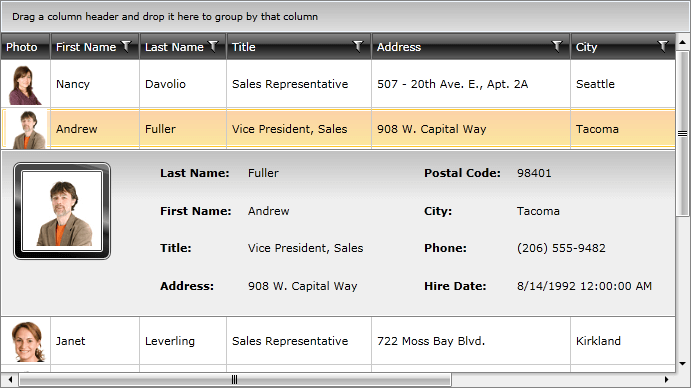Open the City column filter funnel
691x388 pixels.
tap(663, 46)
